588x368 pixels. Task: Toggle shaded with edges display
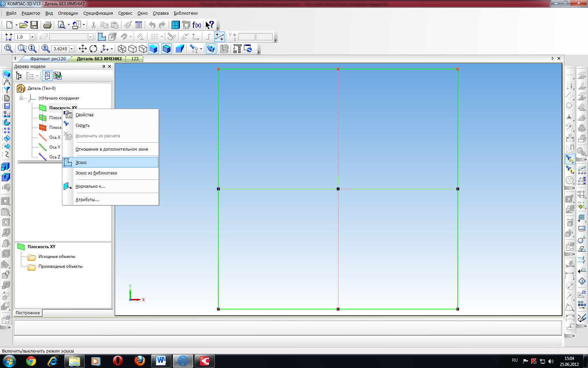point(167,49)
